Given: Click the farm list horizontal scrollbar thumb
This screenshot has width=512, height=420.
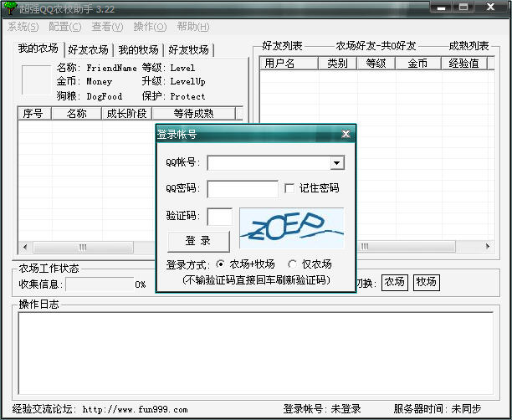Looking at the screenshot, I should 83,247.
